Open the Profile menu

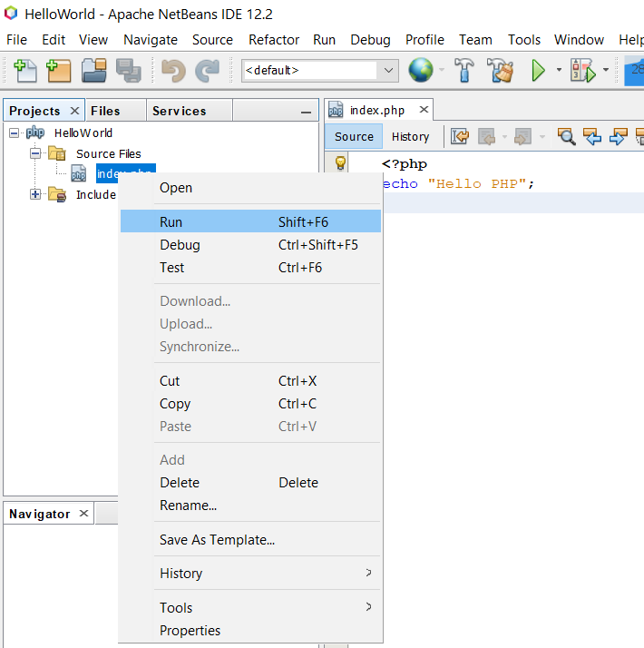tap(424, 40)
